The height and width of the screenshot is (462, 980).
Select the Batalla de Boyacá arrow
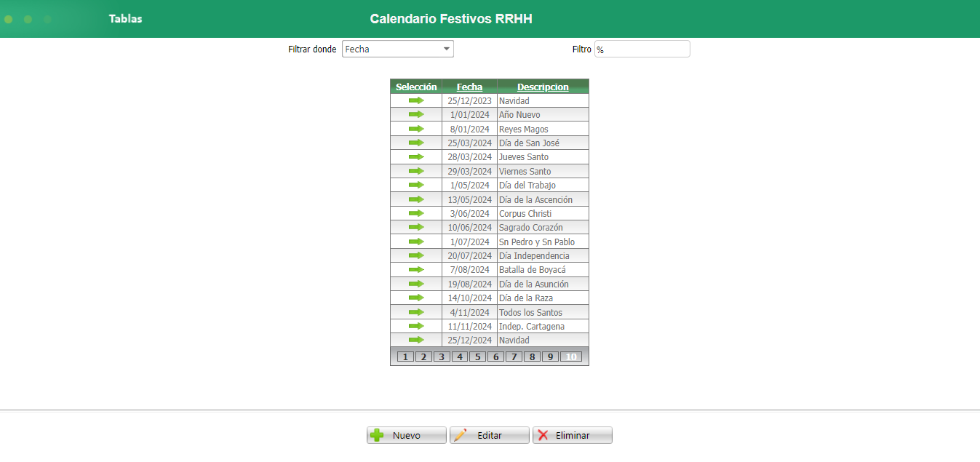416,269
